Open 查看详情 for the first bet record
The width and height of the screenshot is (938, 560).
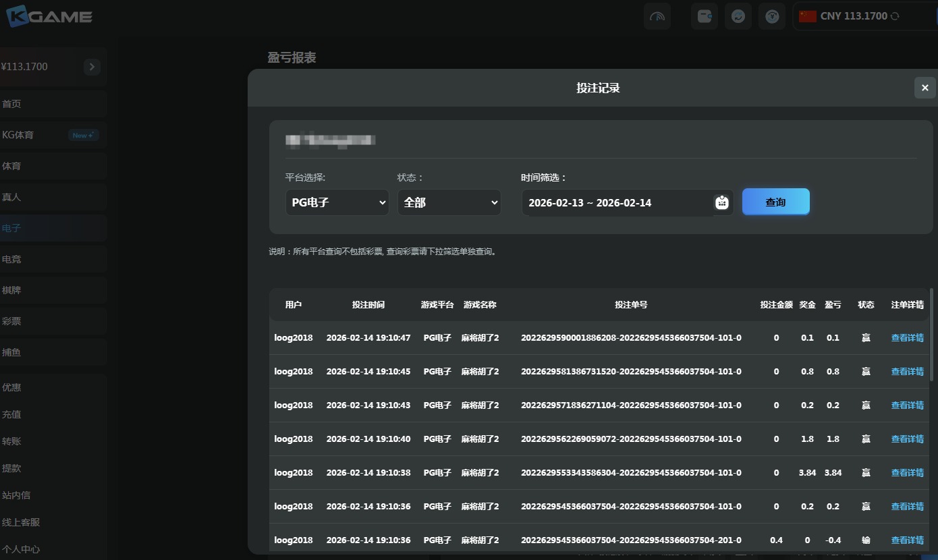tap(907, 337)
